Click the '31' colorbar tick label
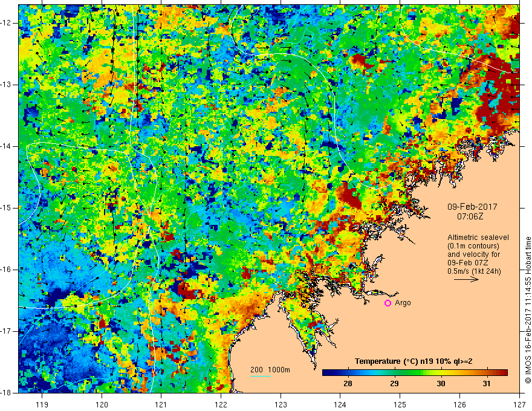This screenshot has height=411, width=532. tap(487, 384)
